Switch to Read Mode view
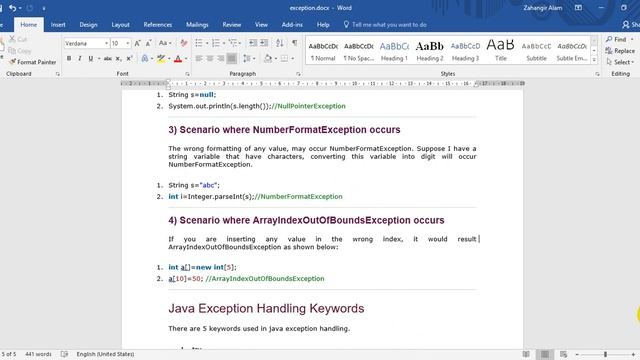The width and height of the screenshot is (640, 360). tap(526, 354)
